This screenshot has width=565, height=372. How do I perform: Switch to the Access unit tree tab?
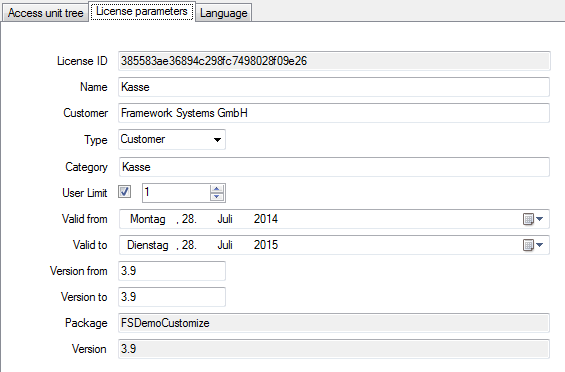(45, 13)
